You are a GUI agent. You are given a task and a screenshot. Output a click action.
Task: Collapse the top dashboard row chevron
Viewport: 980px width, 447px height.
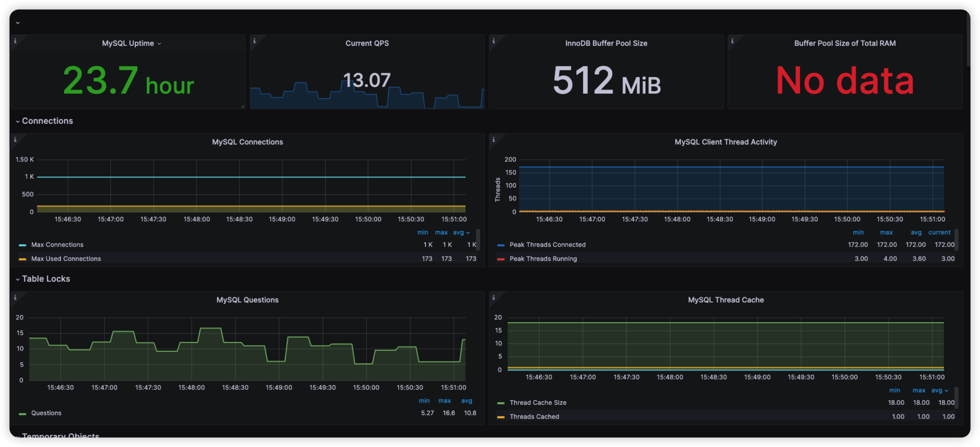pos(18,23)
